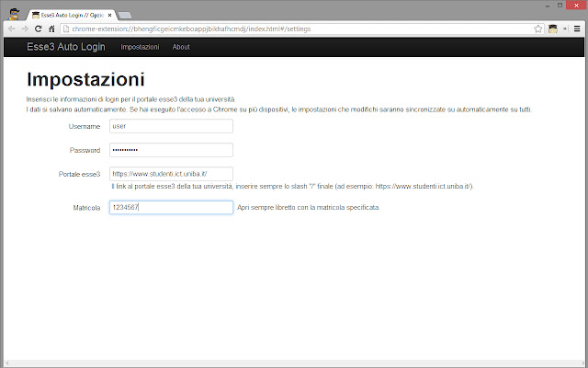Open the Impostazioni menu item

[140, 47]
